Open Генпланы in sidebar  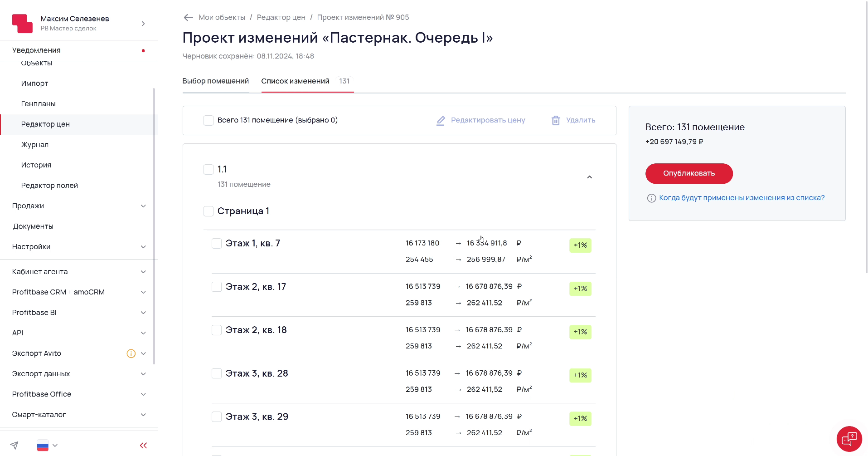tap(39, 104)
